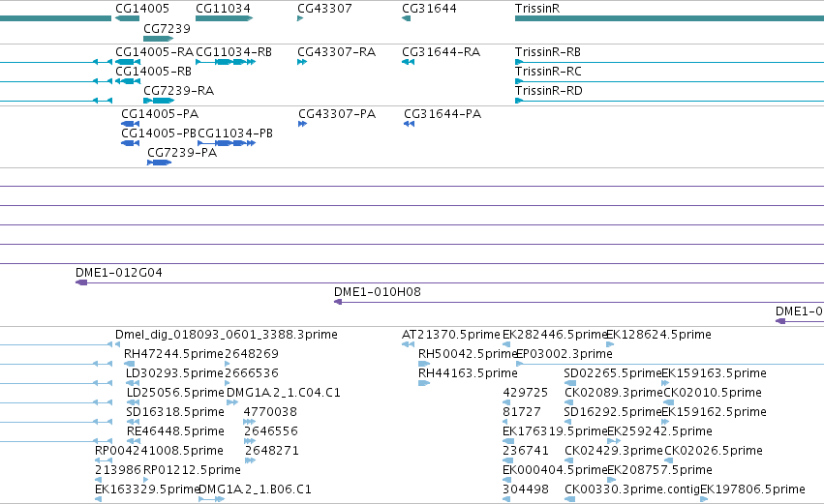Select EST EK259242.5prime
The width and height of the screenshot is (824, 504).
[x=659, y=431]
